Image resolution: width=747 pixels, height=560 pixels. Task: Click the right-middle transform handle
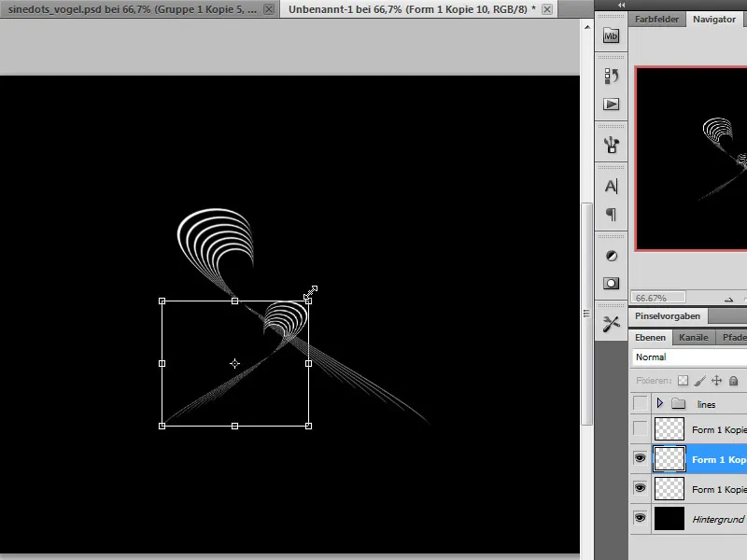[309, 364]
